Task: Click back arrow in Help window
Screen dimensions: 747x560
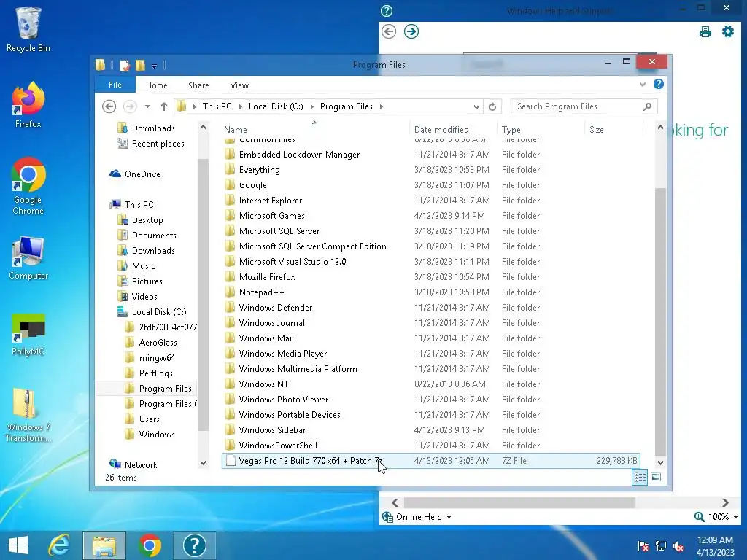Action: pos(389,32)
